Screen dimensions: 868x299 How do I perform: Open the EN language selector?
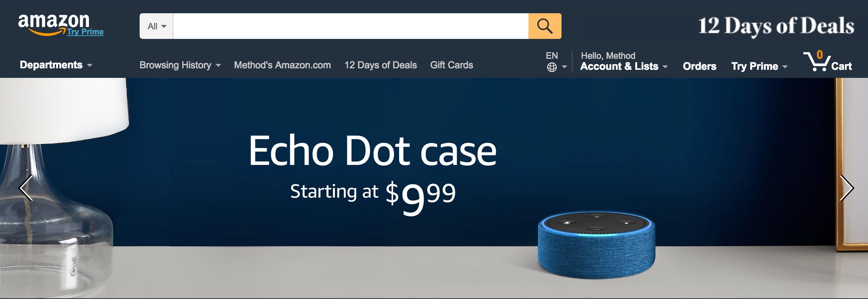[x=552, y=55]
